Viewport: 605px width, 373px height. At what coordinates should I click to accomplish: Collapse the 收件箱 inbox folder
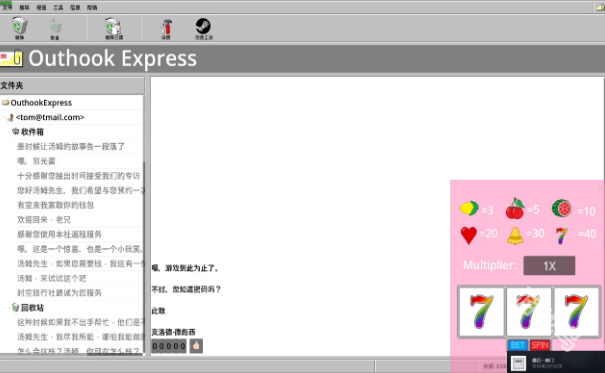(x=9, y=132)
